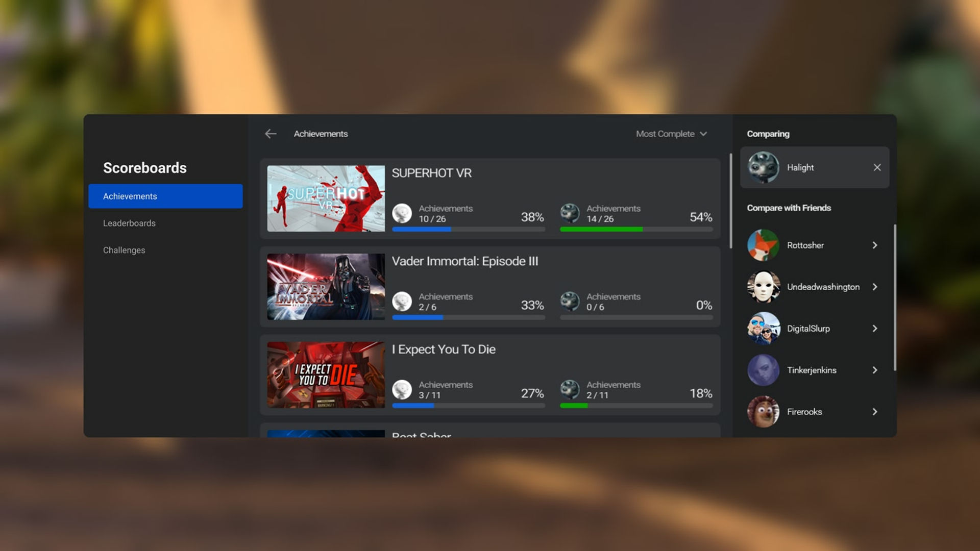Click the Vader Immortal: Episode III title
Viewport: 980px width, 551px height.
(464, 261)
